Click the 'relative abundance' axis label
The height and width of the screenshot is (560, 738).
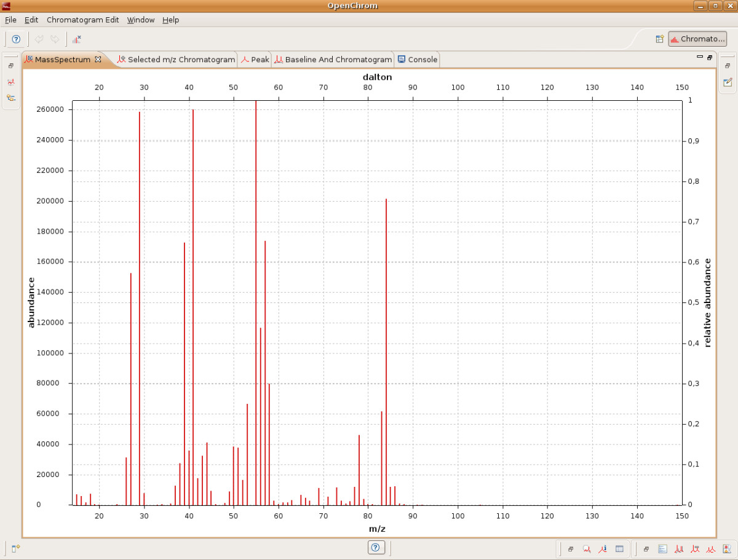(707, 302)
